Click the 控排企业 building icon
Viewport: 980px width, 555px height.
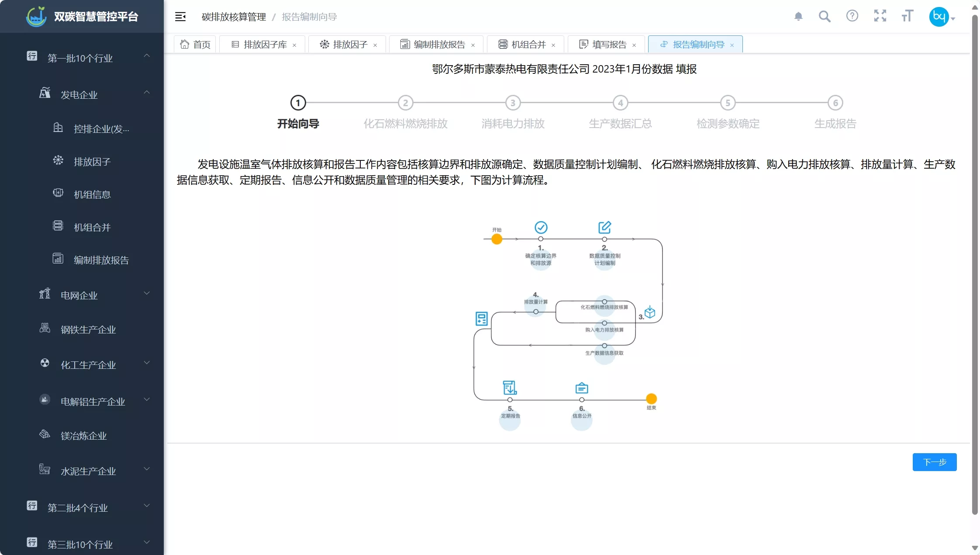click(x=58, y=127)
